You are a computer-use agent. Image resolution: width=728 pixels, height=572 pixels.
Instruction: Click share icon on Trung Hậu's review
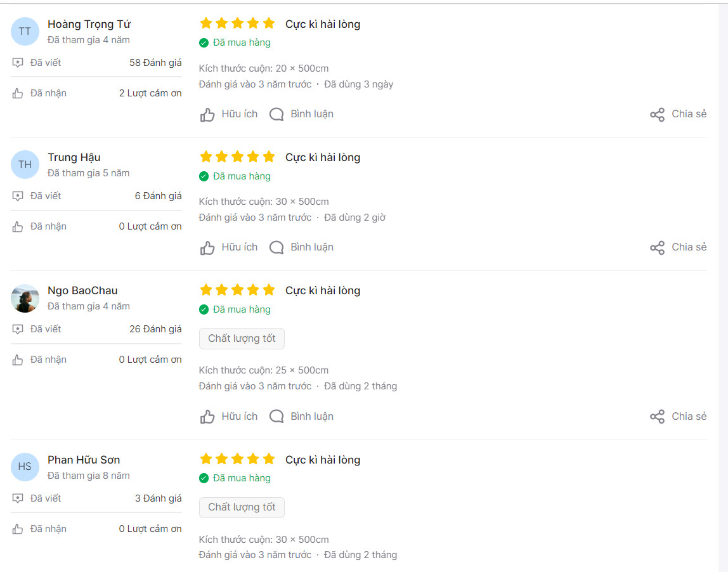[657, 248]
